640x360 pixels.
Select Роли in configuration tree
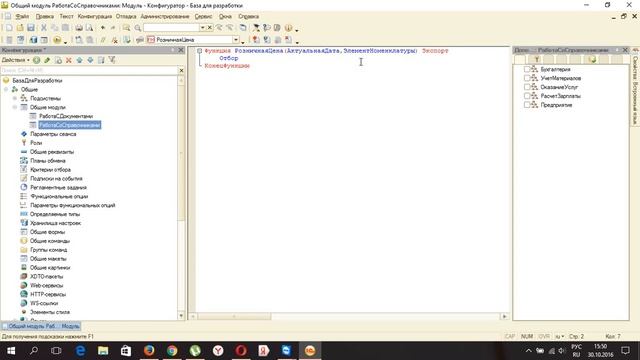[36, 143]
